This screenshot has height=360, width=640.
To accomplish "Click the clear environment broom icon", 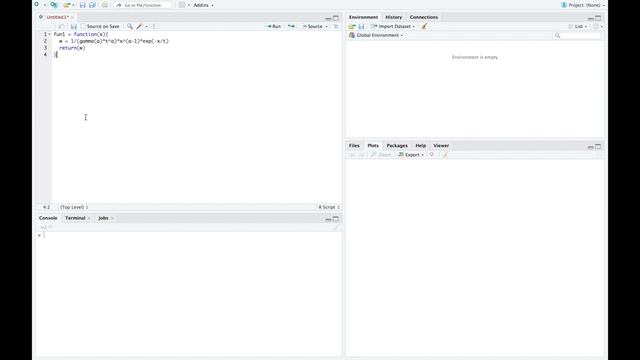I will click(x=424, y=27).
